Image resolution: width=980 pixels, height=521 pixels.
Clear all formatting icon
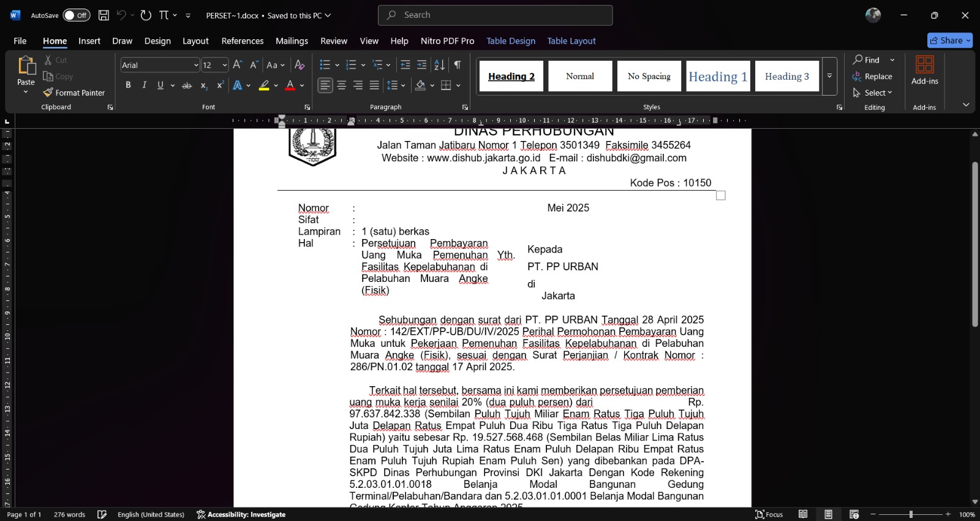click(300, 65)
